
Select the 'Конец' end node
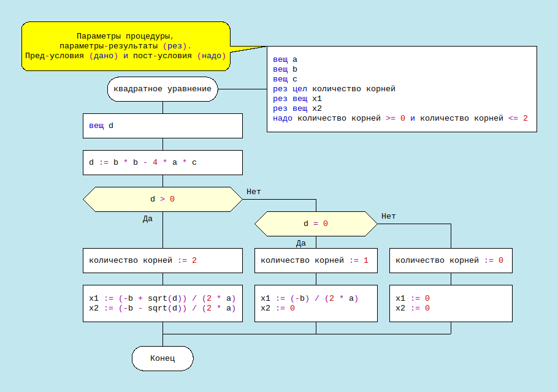coord(162,358)
